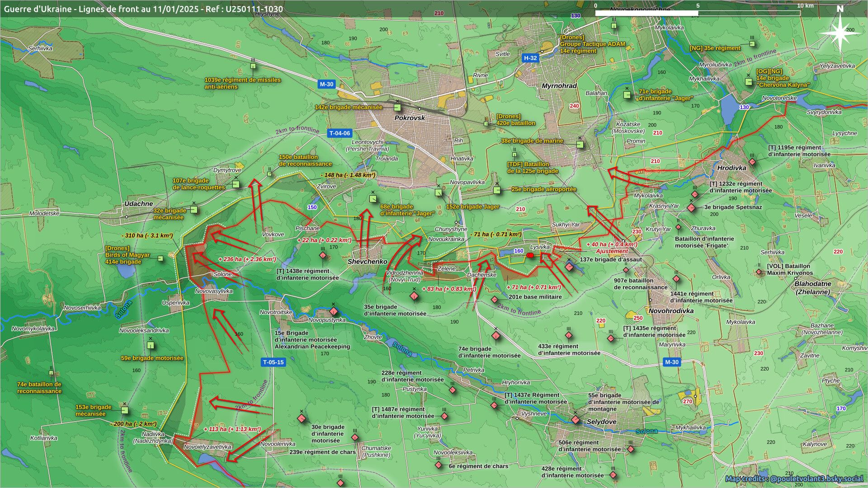Click the Hrodivka town label
This screenshot has height=488, width=868.
click(731, 168)
